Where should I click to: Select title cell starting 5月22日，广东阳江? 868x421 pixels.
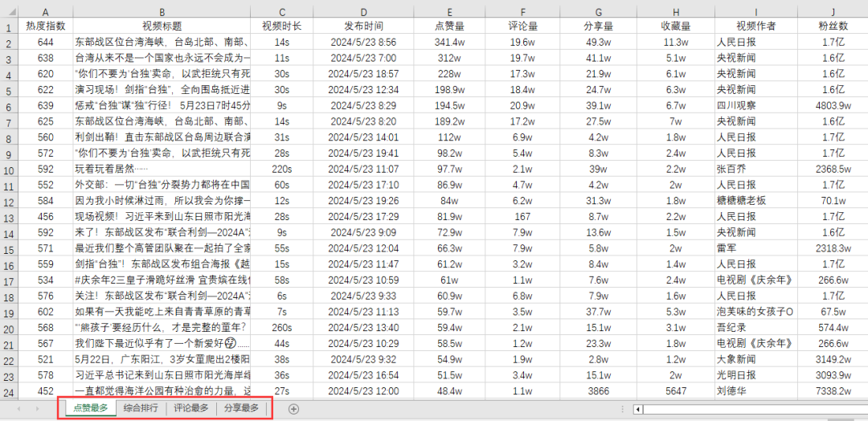162,359
